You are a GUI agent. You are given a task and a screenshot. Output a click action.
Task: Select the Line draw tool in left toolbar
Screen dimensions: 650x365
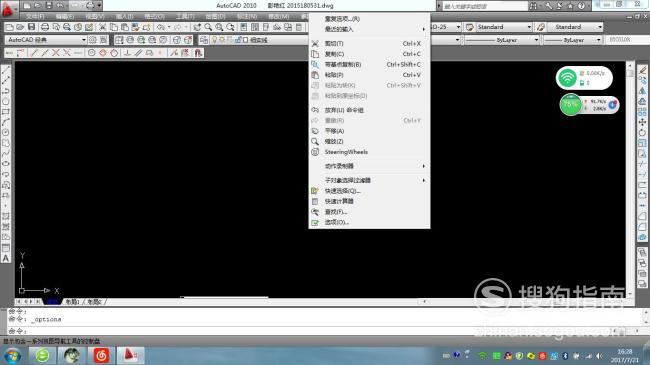[x=6, y=70]
